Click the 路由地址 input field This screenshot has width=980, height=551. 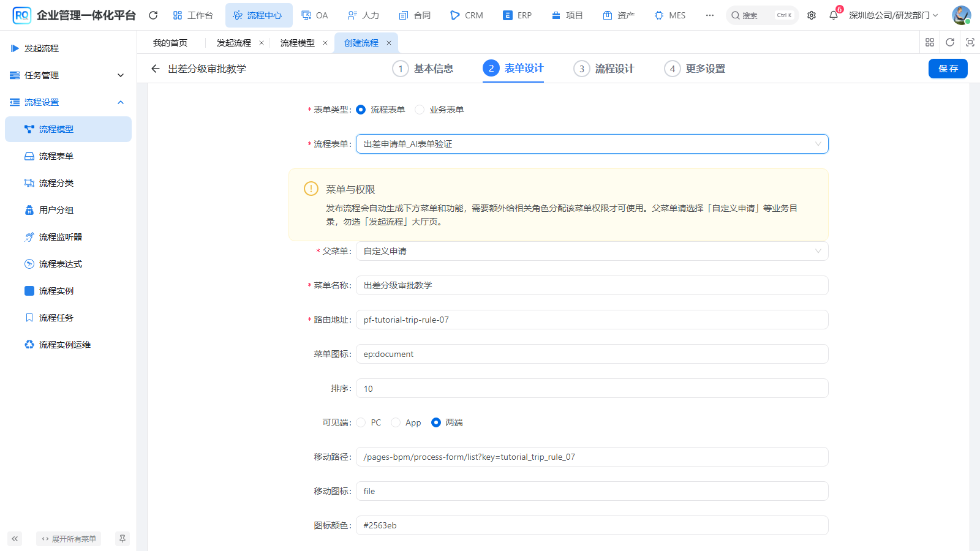click(592, 320)
